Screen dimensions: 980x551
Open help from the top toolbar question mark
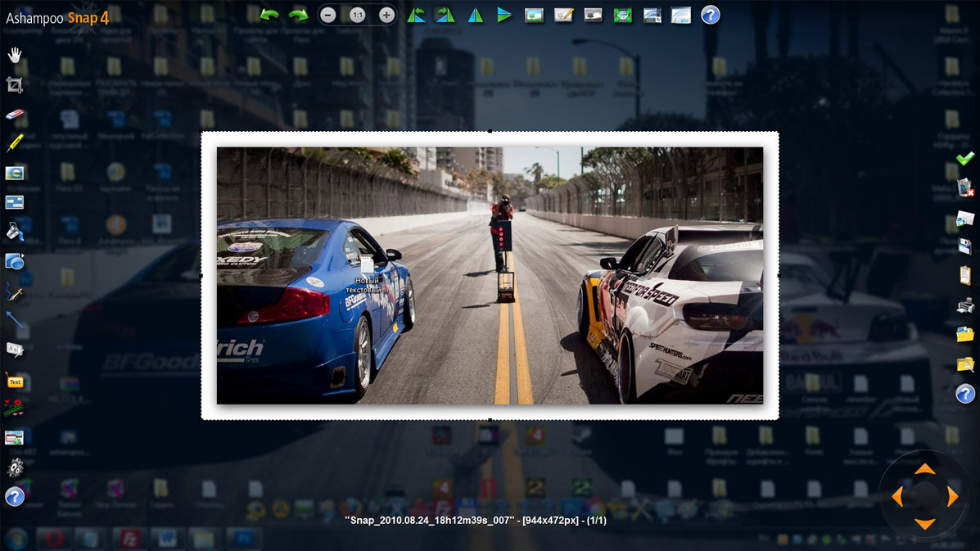point(711,15)
